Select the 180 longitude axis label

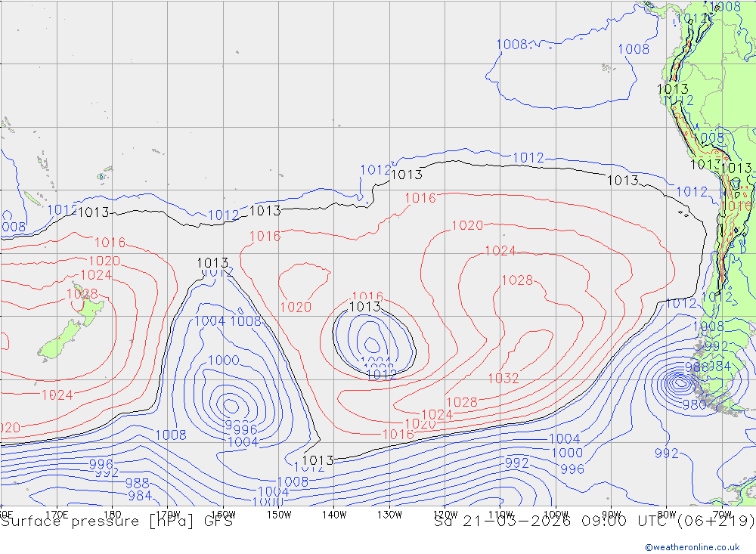113,515
